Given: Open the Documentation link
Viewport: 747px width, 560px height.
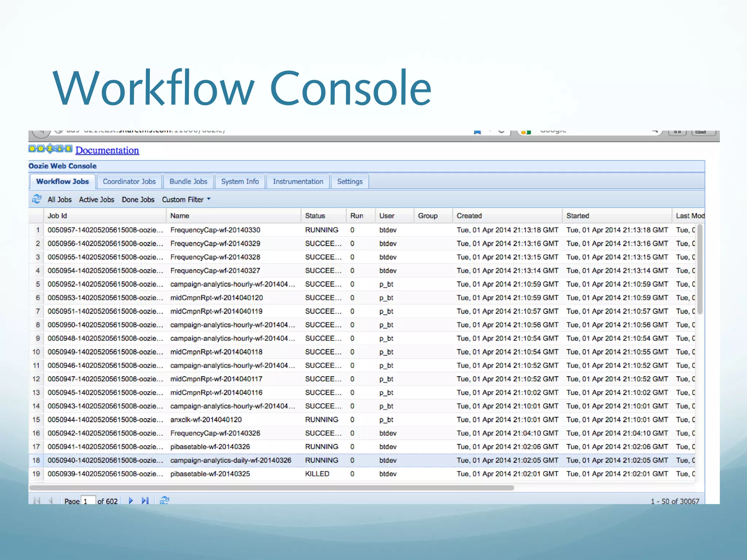Looking at the screenshot, I should pyautogui.click(x=107, y=150).
